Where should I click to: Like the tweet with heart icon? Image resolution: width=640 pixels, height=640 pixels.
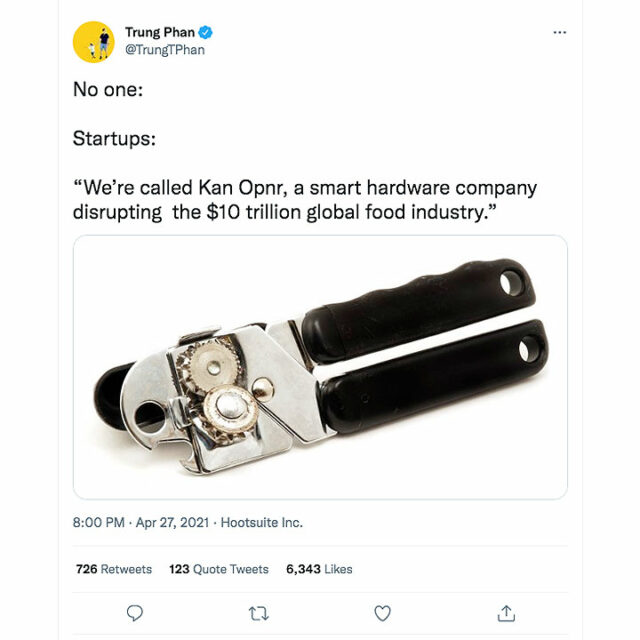382,613
